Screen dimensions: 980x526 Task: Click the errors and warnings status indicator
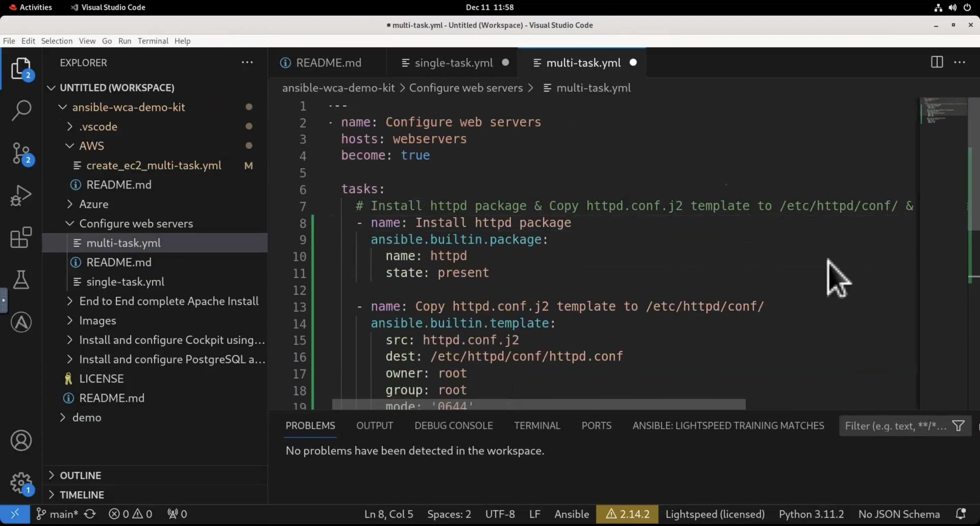point(130,514)
